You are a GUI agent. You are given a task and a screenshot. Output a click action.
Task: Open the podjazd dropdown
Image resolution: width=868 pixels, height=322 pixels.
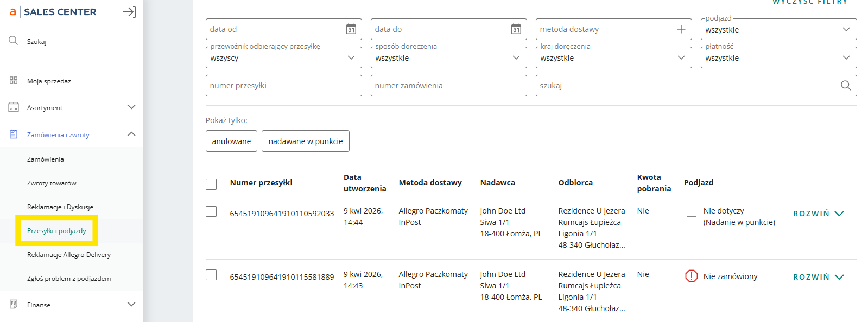[778, 30]
